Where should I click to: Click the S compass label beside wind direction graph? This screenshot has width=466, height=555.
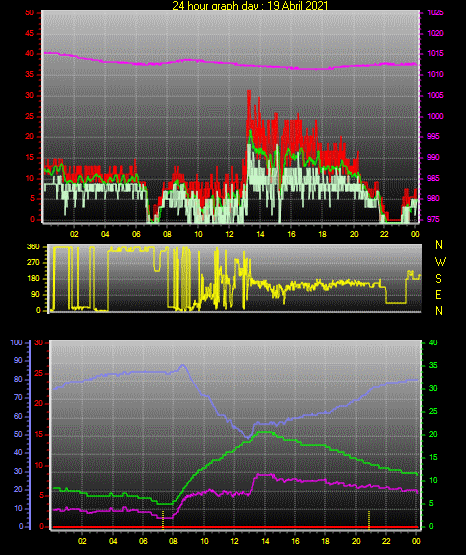tap(438, 279)
